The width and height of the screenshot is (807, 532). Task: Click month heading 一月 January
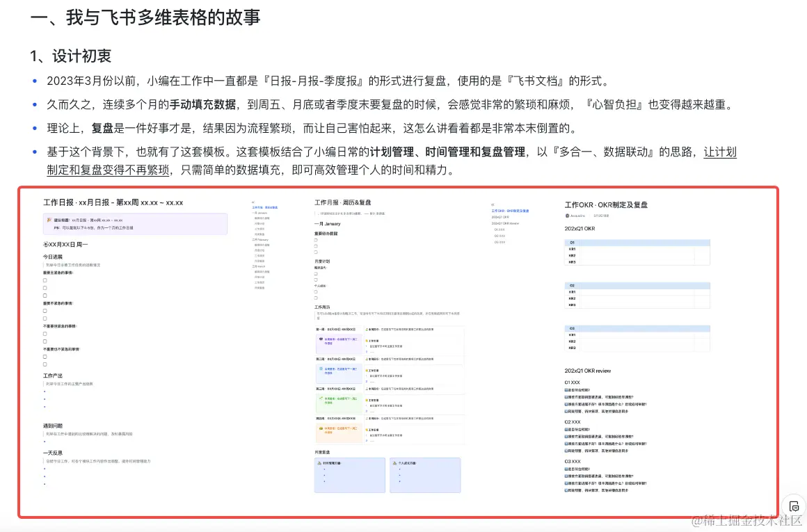pos(328,224)
